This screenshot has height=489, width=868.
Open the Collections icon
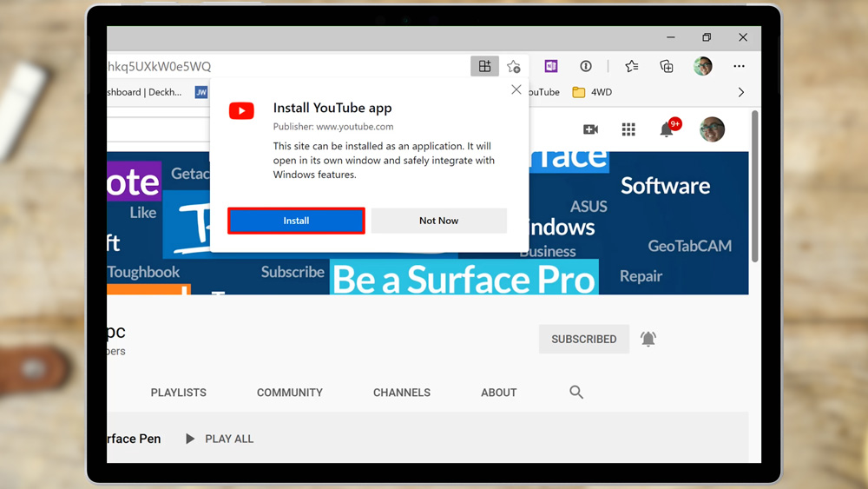tap(667, 66)
